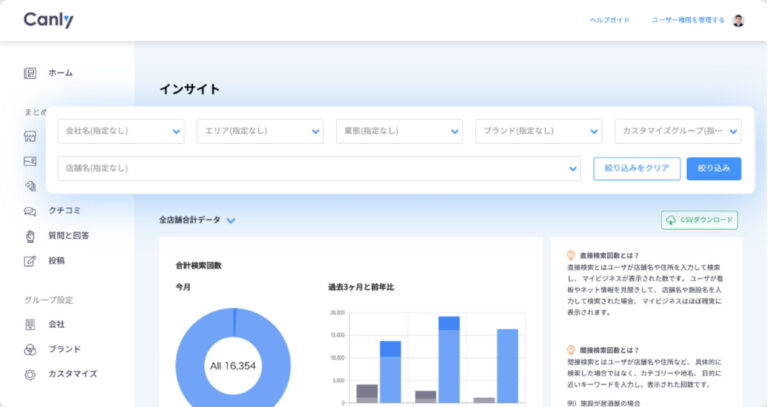Open the user profile avatar
The width and height of the screenshot is (768, 407).
tap(738, 20)
